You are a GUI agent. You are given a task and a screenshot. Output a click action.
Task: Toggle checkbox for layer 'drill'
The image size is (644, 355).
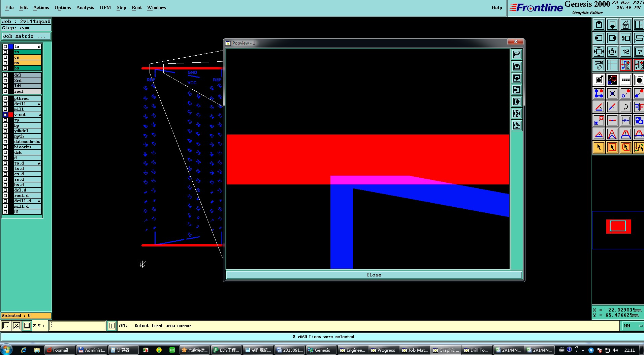(x=5, y=104)
